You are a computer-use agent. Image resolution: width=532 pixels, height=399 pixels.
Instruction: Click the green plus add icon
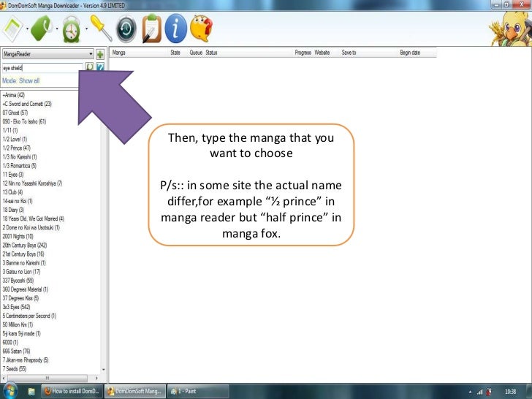(100, 54)
